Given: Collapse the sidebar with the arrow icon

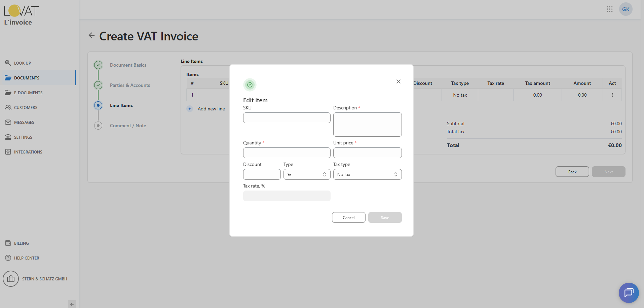Looking at the screenshot, I should point(72,304).
